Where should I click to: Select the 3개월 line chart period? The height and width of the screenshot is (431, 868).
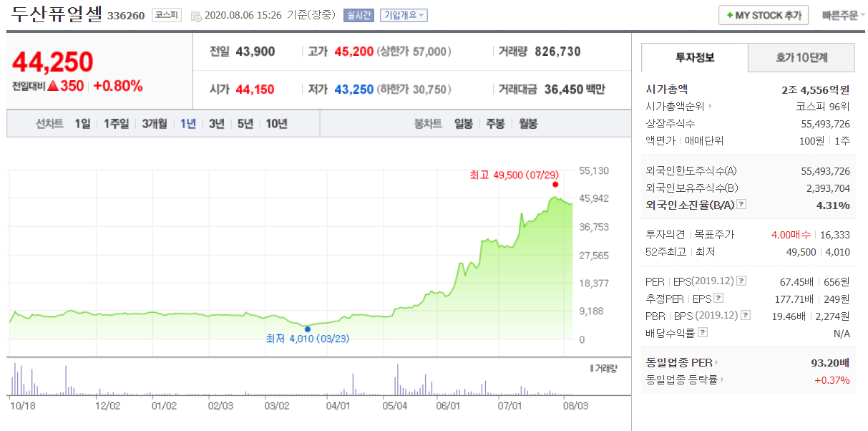[x=154, y=124]
